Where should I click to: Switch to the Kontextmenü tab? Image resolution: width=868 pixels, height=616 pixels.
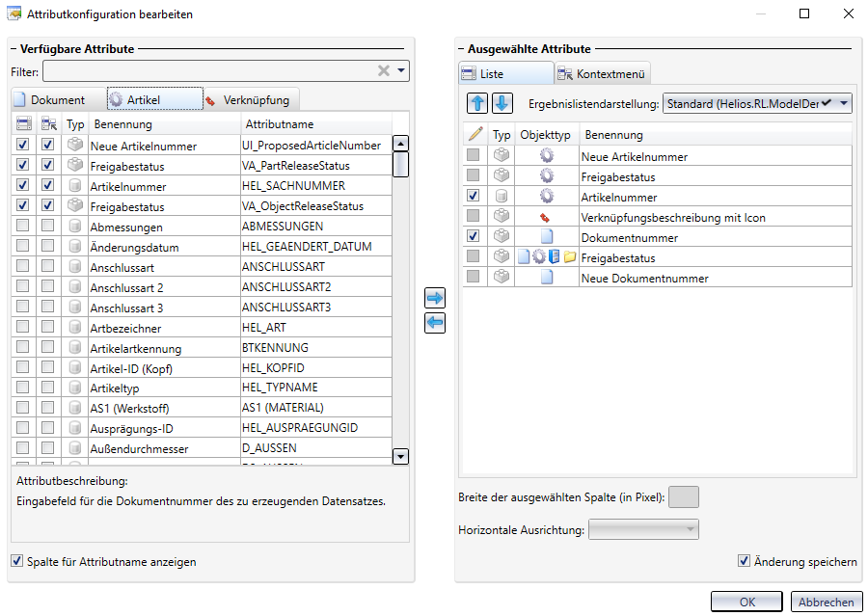click(x=603, y=73)
